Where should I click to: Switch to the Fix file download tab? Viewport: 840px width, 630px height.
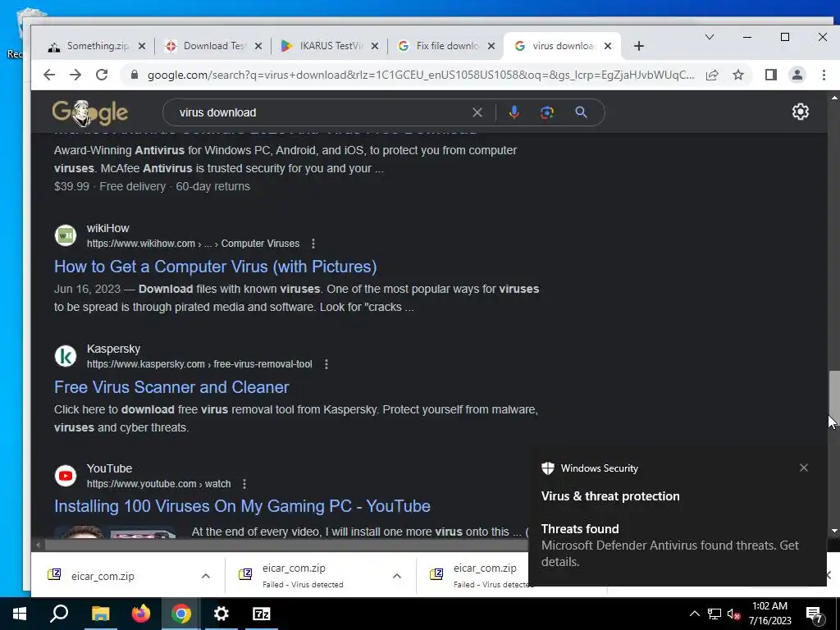447,46
